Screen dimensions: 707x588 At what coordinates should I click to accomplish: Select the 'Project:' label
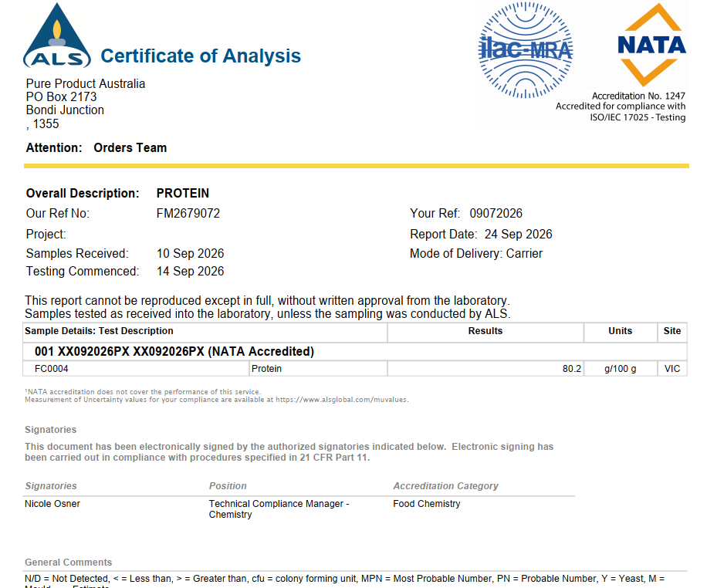[46, 235]
